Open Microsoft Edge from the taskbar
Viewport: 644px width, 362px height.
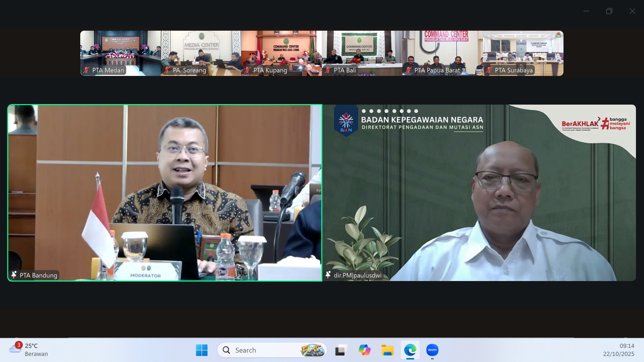click(410, 350)
